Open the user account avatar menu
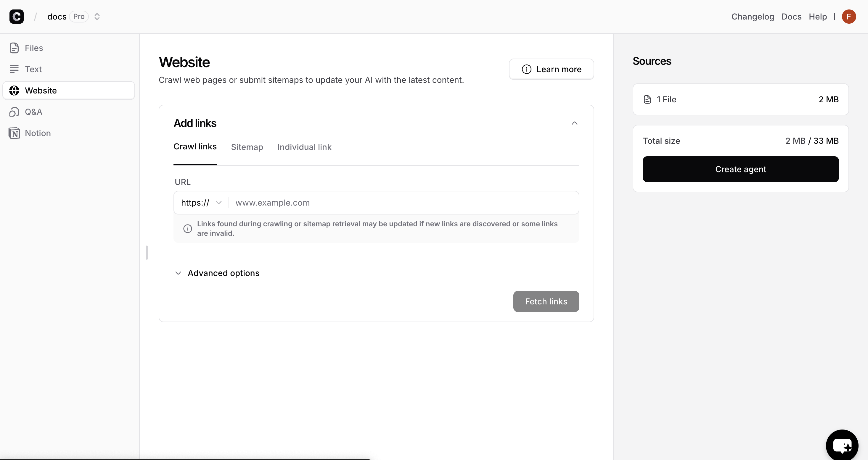 (x=849, y=16)
